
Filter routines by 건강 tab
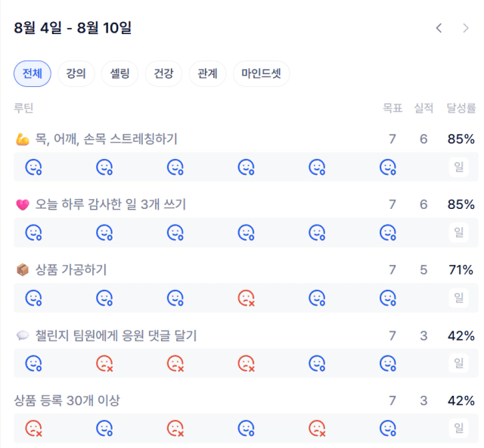tap(163, 73)
